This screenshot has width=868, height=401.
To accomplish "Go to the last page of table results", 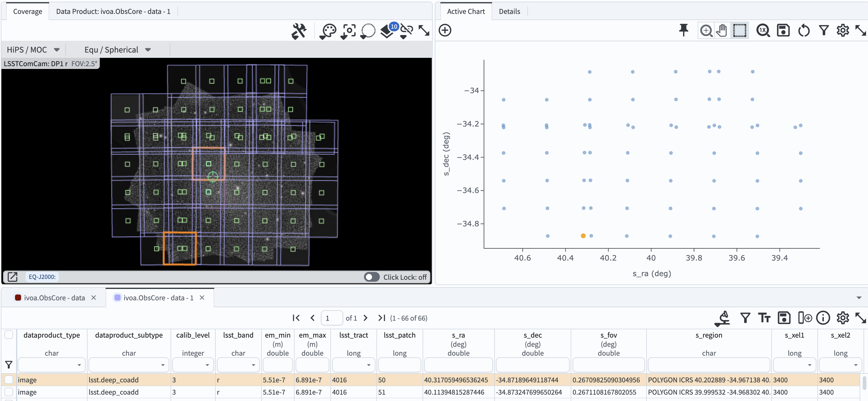I will [381, 318].
